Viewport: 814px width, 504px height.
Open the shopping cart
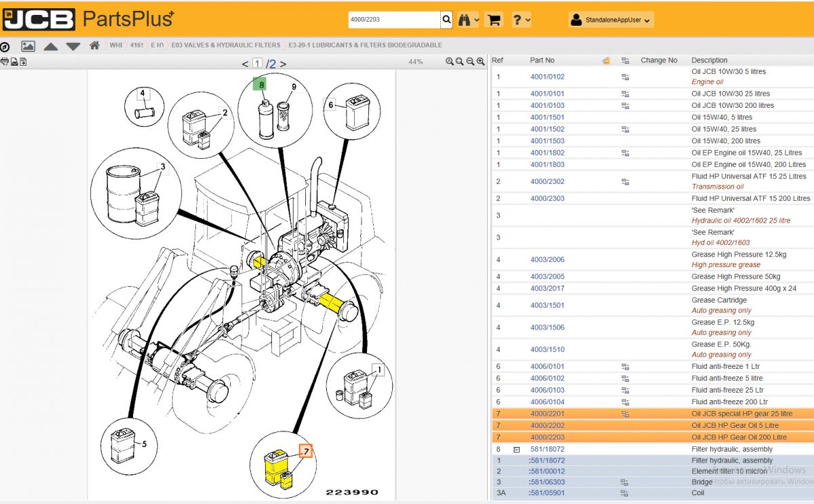495,20
